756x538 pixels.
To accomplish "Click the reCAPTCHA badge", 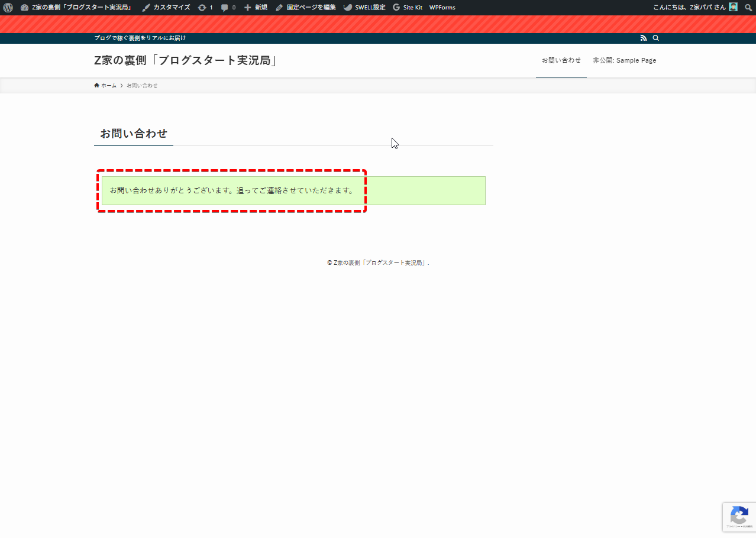I will click(x=739, y=517).
